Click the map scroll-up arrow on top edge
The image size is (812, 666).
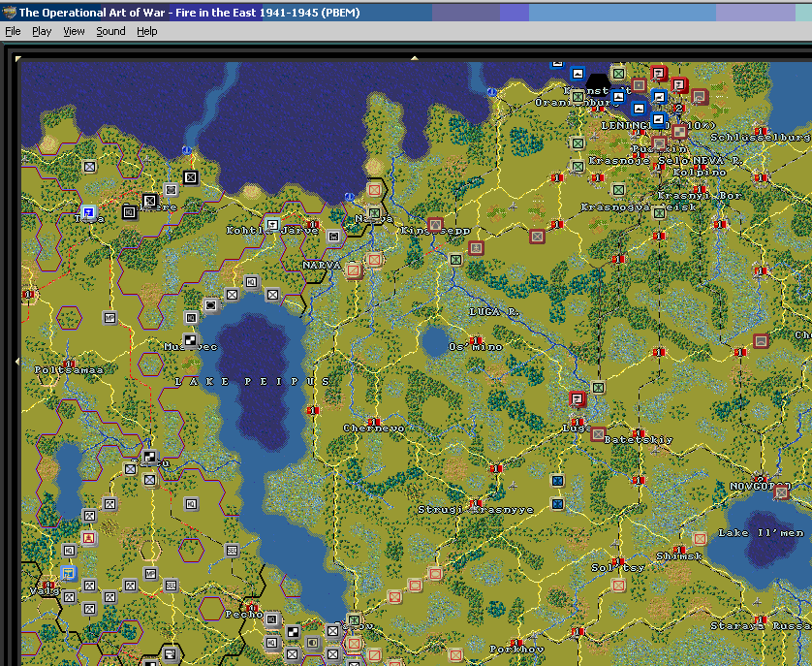(415, 58)
